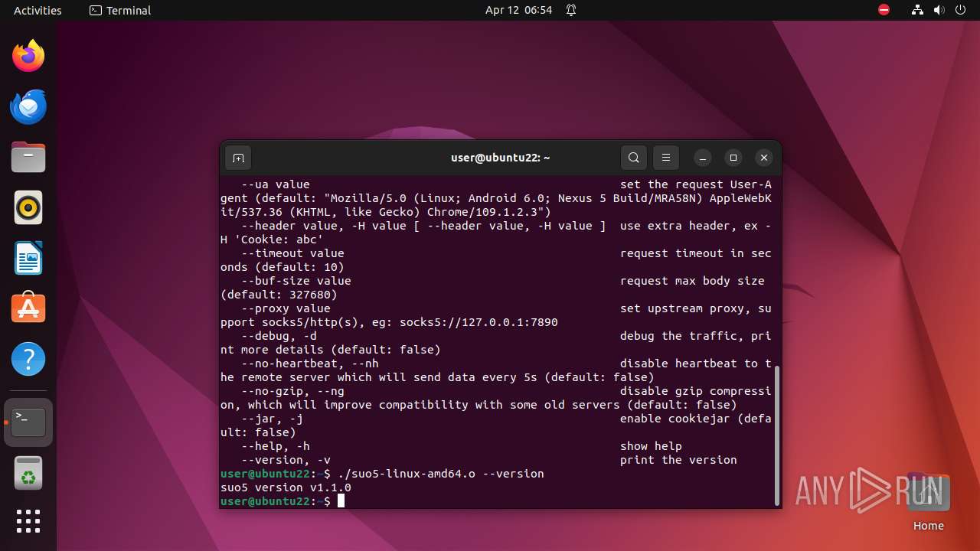Viewport: 980px width, 551px height.
Task: Open the Files manager in dock
Action: 28,157
